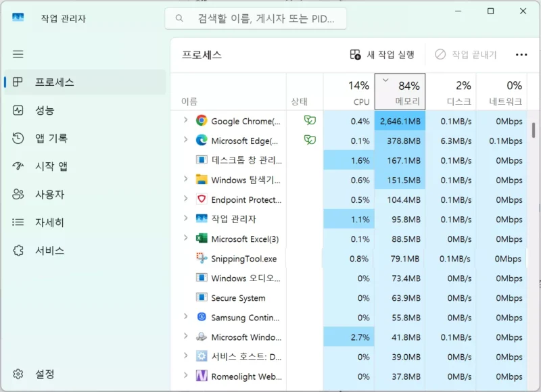This screenshot has height=392, width=541.
Task: Click the Secure System process icon
Action: point(202,297)
